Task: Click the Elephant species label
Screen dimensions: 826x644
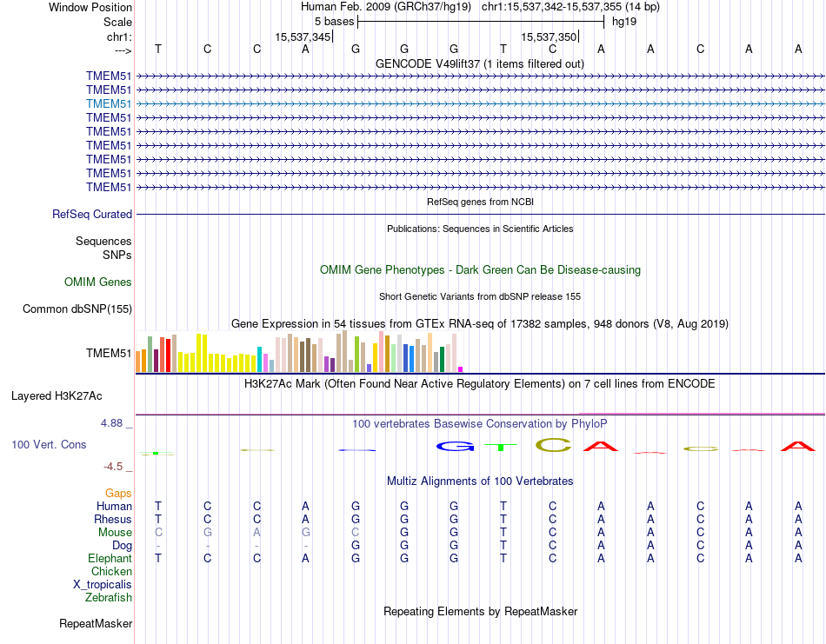Action: (x=110, y=559)
